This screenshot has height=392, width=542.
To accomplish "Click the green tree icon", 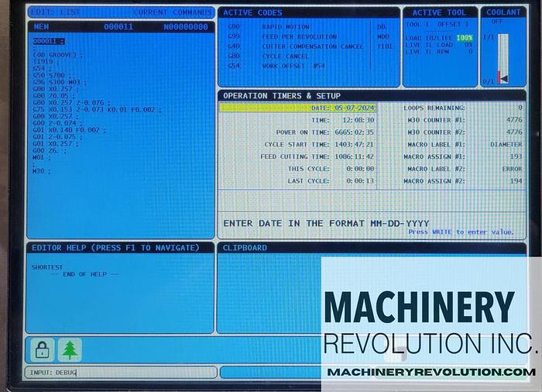I will pos(70,350).
